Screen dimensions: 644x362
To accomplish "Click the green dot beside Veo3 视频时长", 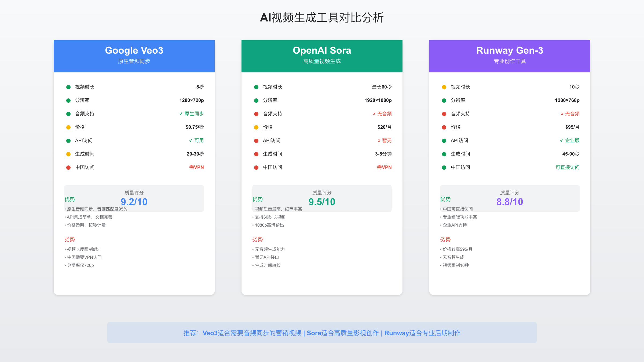I will (68, 87).
